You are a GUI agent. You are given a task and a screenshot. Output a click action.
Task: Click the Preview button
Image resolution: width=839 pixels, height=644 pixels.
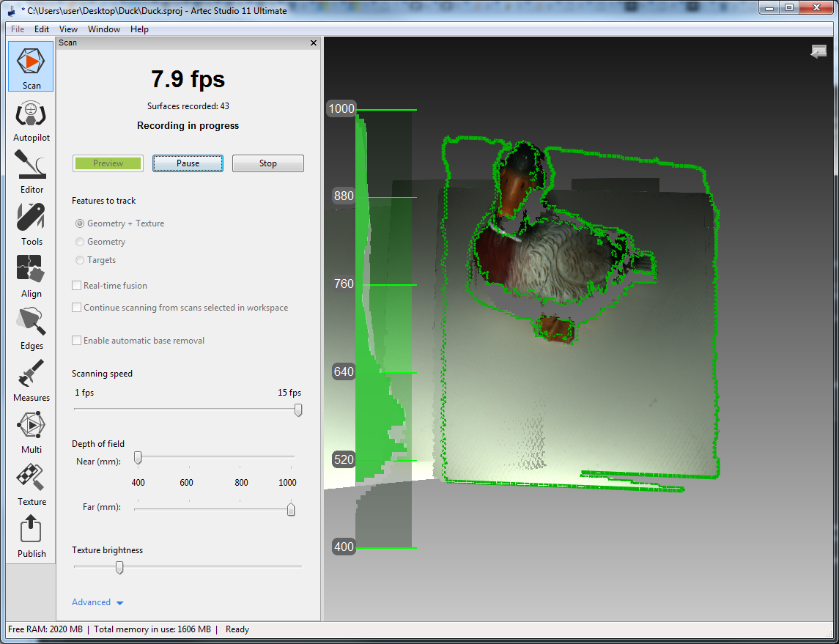coord(108,163)
